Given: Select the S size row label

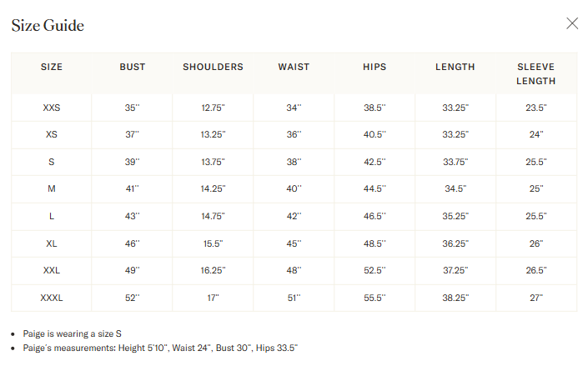Looking at the screenshot, I should (52, 162).
